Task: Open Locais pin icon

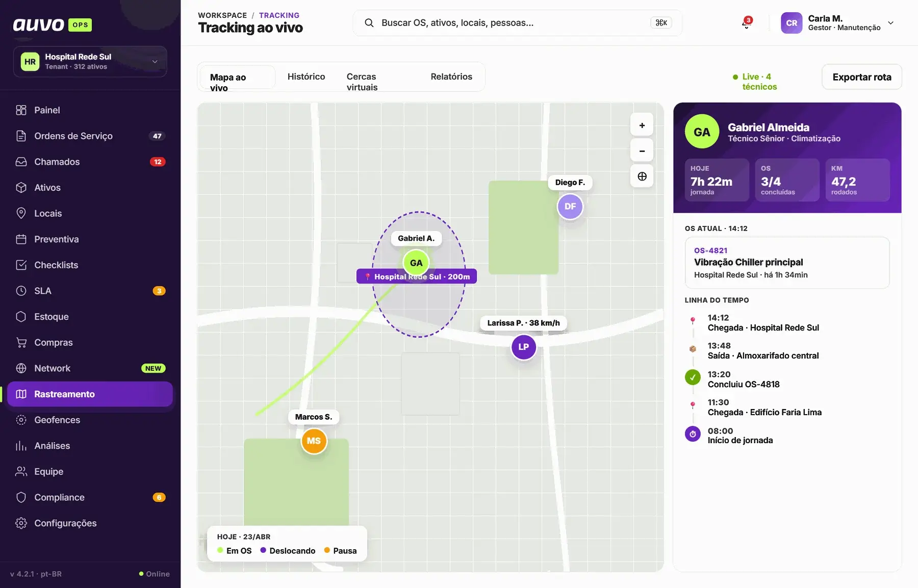Action: [21, 213]
